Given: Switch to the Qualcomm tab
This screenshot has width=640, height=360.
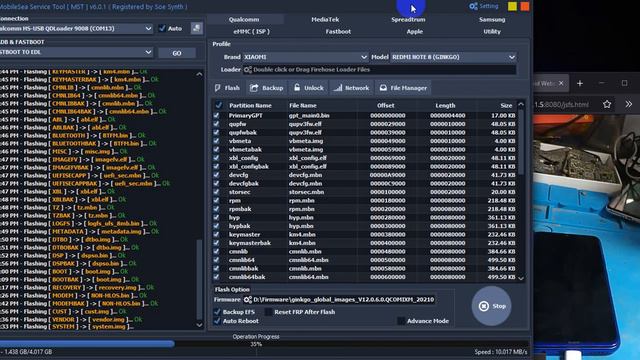Looking at the screenshot, I should 244,19.
